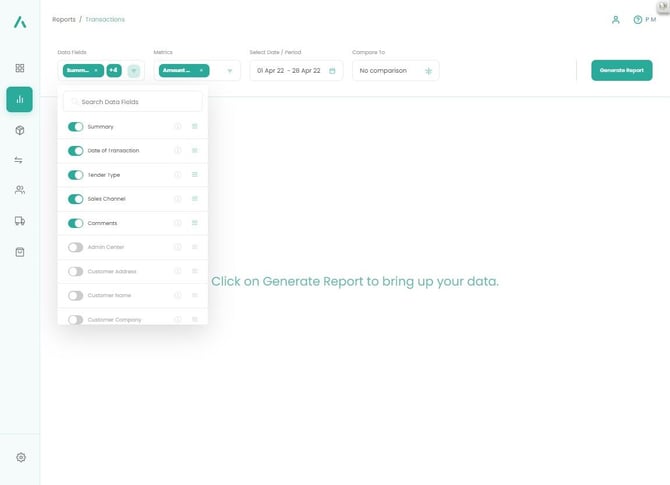
Task: Open the shopping bag sidebar icon
Action: (x=20, y=252)
